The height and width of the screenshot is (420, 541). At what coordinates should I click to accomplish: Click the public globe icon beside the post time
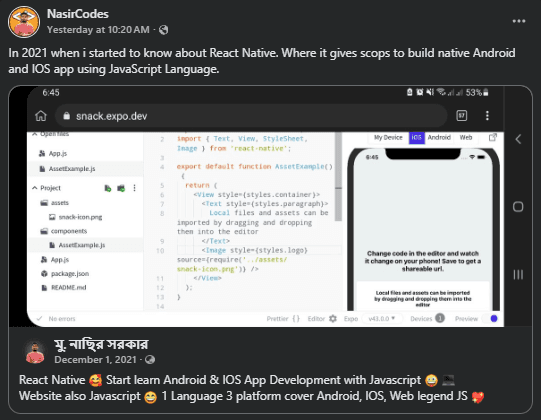164,30
